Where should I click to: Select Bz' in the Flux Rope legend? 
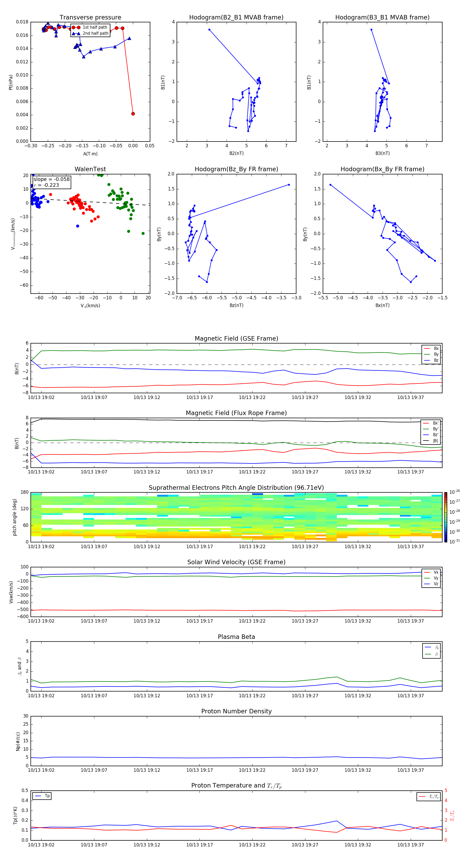[431, 435]
